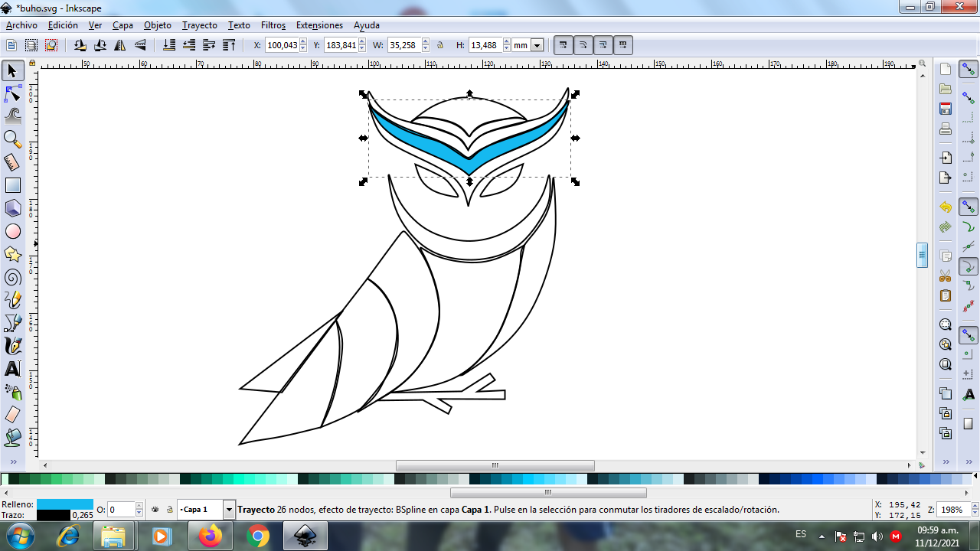Toggle Capa 1 layer visibility eye
This screenshot has width=980, height=551.
155,509
